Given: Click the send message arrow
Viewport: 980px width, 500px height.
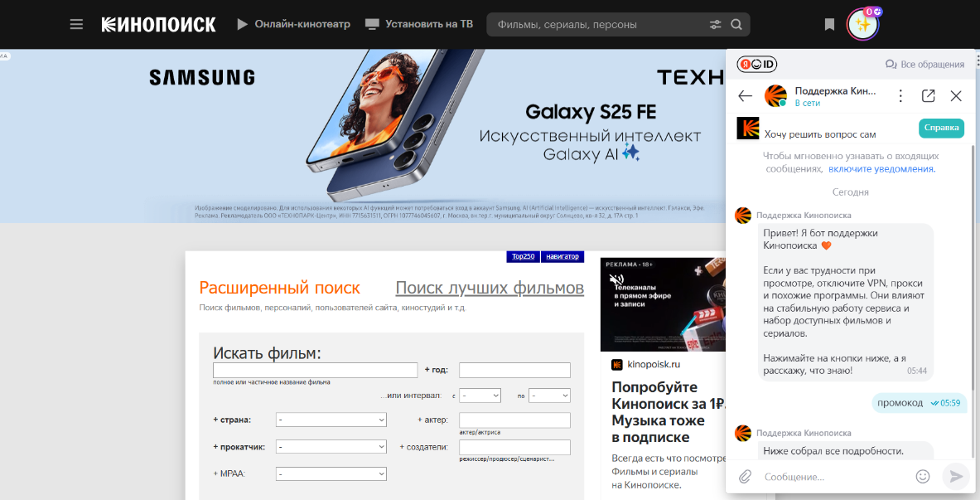Looking at the screenshot, I should click(x=956, y=477).
